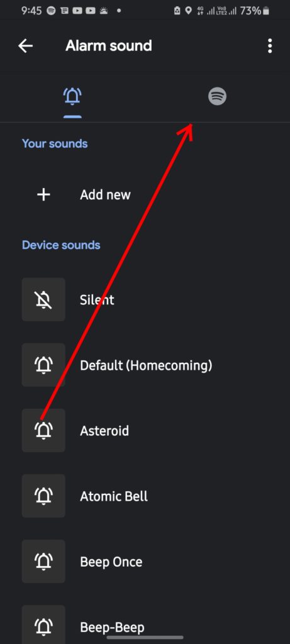Tap the Default (Homecoming) bell icon
290x644 pixels.
43,365
